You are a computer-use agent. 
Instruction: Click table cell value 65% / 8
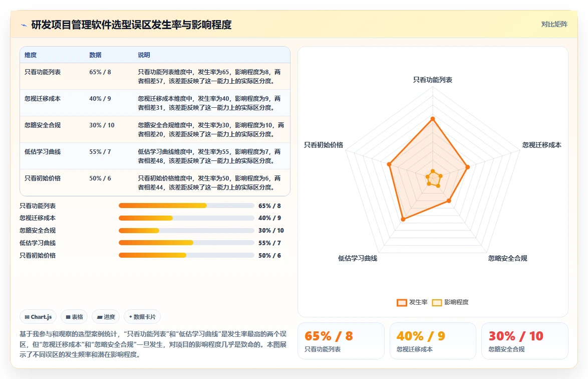coord(100,72)
